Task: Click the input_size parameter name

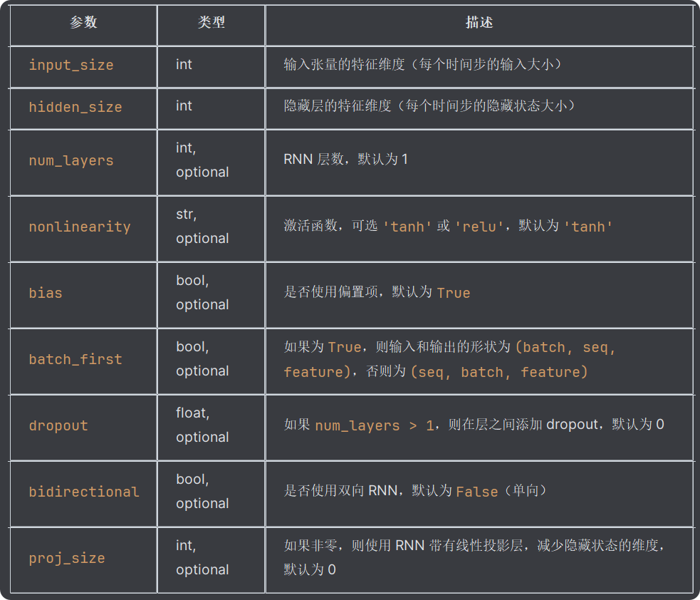Action: pyautogui.click(x=71, y=66)
